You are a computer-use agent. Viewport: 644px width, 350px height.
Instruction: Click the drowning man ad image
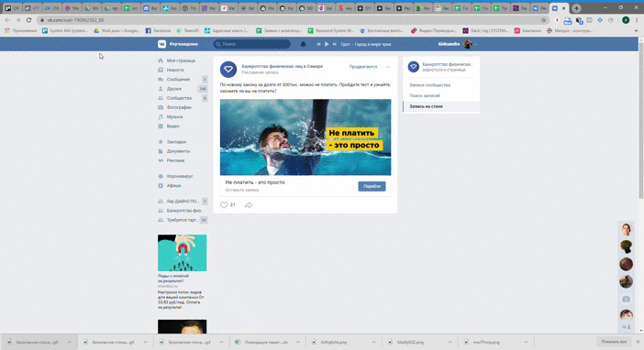pos(305,137)
